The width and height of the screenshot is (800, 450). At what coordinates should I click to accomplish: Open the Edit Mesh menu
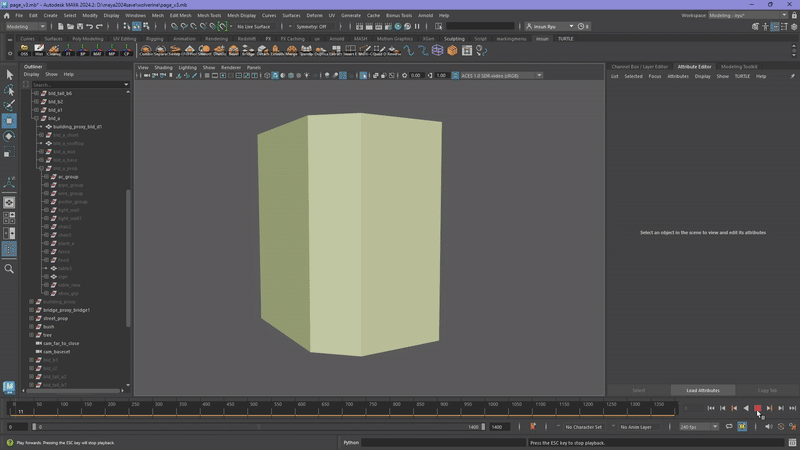pyautogui.click(x=181, y=15)
